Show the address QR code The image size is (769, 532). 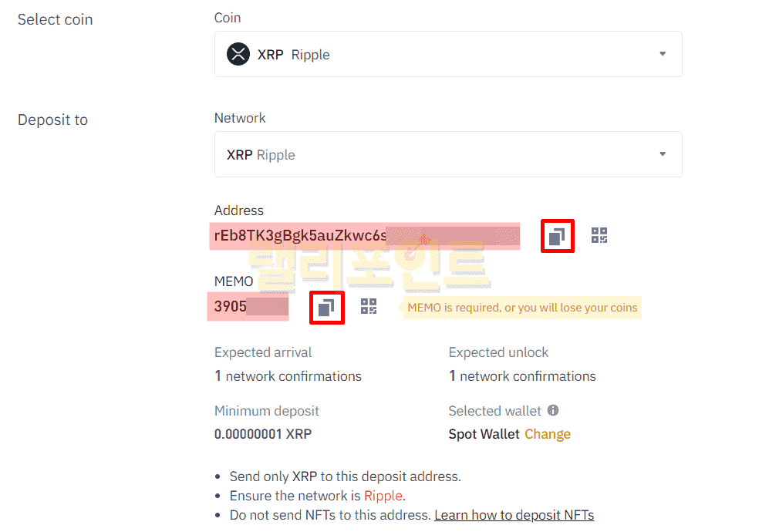pyautogui.click(x=599, y=236)
